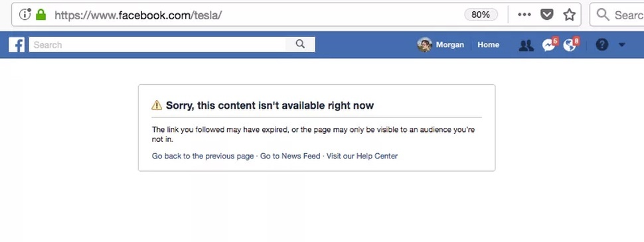
Task: Click Go back to the previous page link
Action: 203,156
